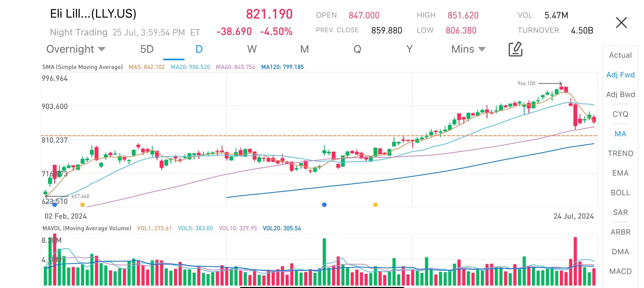Viewport: 644px width, 288px height.
Task: Expand the Overnight session dropdown
Action: (x=76, y=49)
